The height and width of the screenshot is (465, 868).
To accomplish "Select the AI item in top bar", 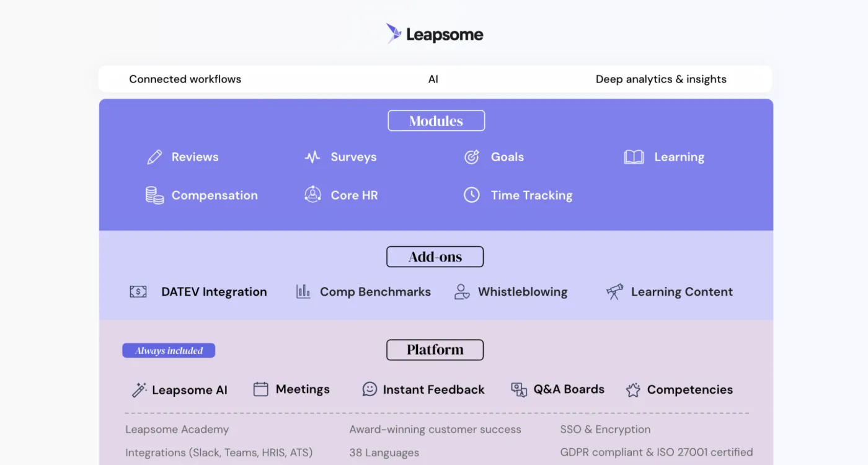I will point(433,79).
